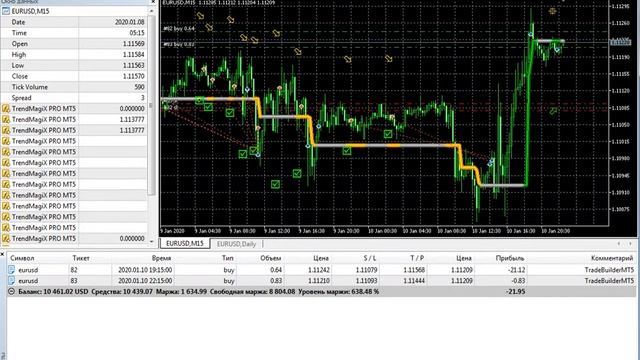Viewport: 640px width, 360px height.
Task: Click the TradeBuilderMT5 comment for ticket 82
Action: 609,270
